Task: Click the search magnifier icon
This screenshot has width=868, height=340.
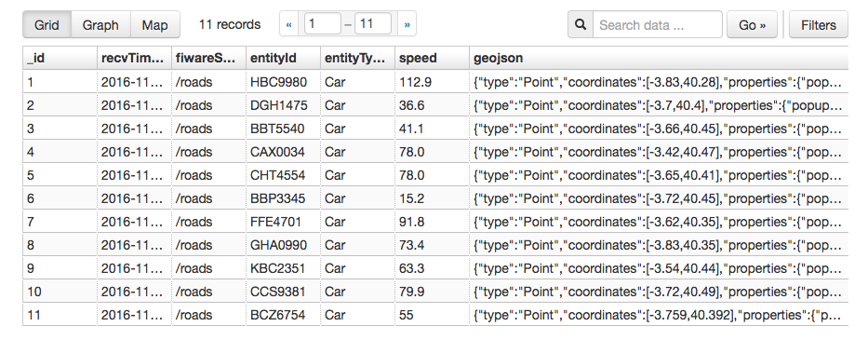Action: tap(581, 25)
